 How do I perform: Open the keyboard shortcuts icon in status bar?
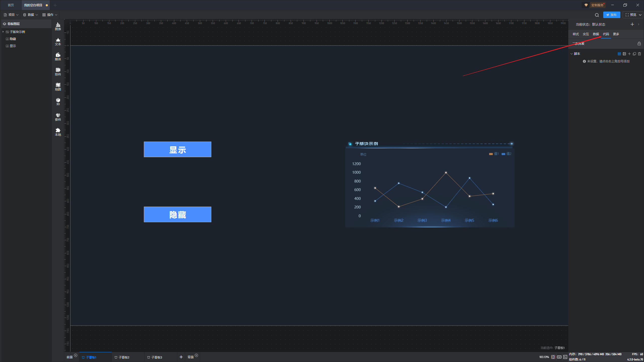(559, 357)
